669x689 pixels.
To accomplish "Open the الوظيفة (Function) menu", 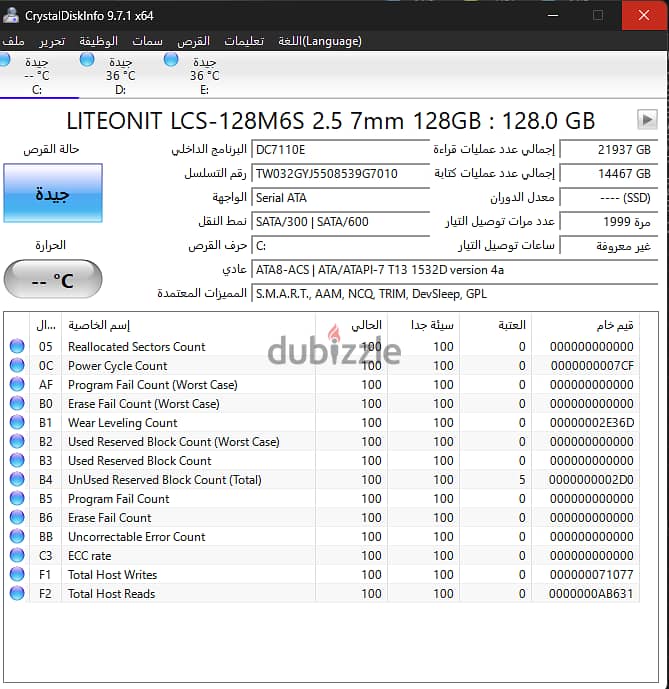I will [98, 41].
